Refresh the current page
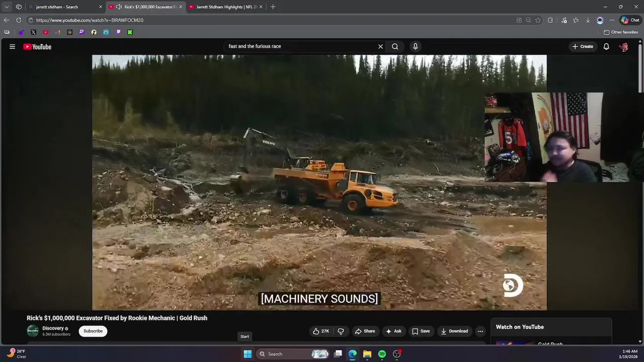This screenshot has width=644, height=362. (x=19, y=20)
